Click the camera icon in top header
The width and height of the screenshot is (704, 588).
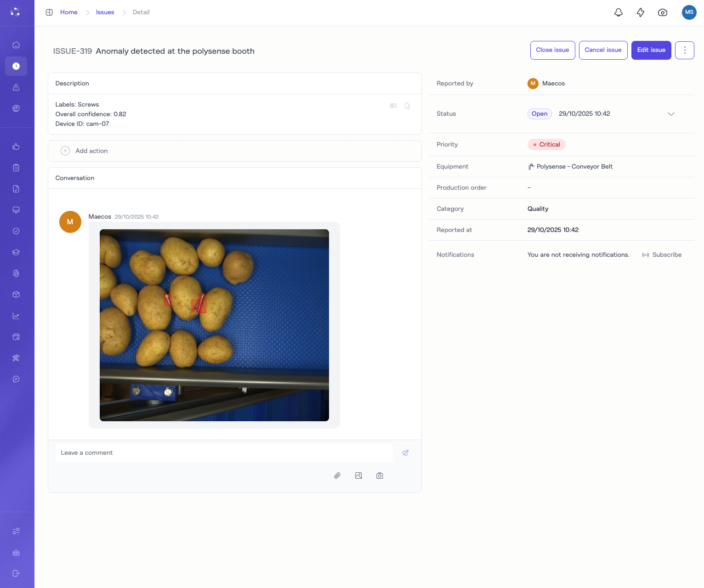click(x=662, y=12)
